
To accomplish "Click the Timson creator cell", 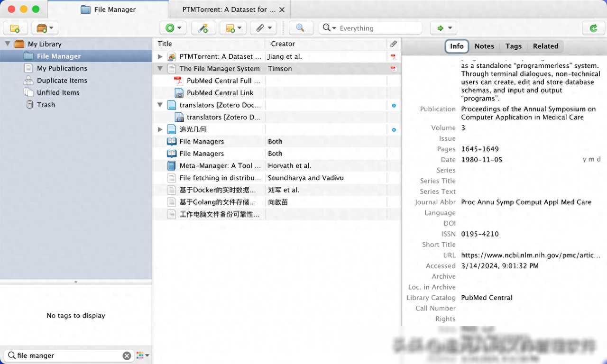I will tap(280, 69).
